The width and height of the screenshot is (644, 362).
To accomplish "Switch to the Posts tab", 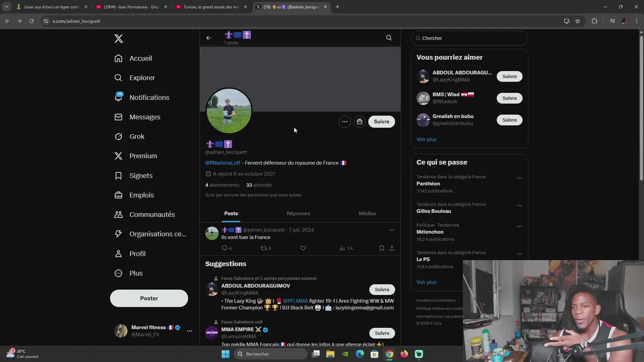I will click(231, 213).
